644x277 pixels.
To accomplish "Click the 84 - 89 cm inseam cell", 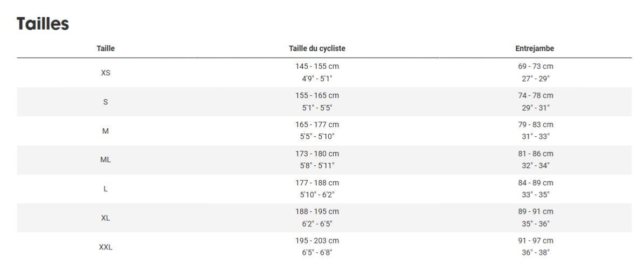I will pos(535,183).
